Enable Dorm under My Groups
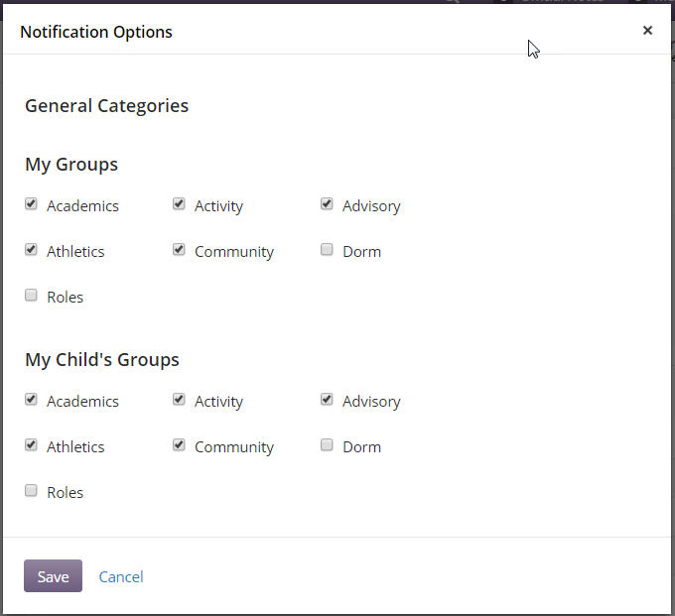 click(x=327, y=250)
